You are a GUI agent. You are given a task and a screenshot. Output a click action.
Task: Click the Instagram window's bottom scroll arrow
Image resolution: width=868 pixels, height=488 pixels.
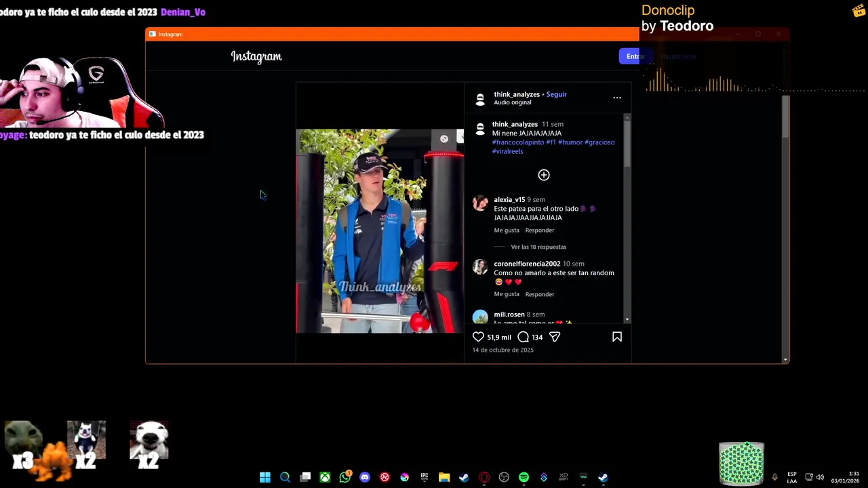click(x=785, y=360)
